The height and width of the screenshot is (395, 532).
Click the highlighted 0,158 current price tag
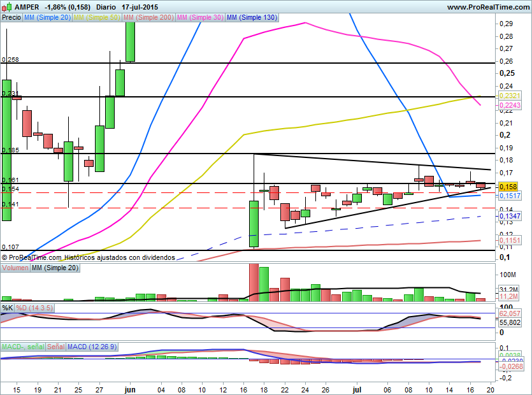pyautogui.click(x=507, y=187)
